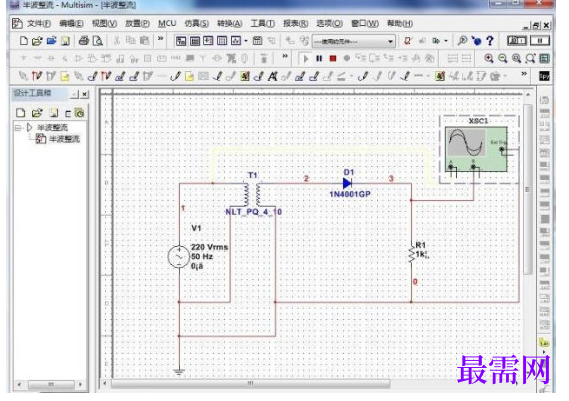
Task: Click the zoom to area icon
Action: [x=516, y=58]
